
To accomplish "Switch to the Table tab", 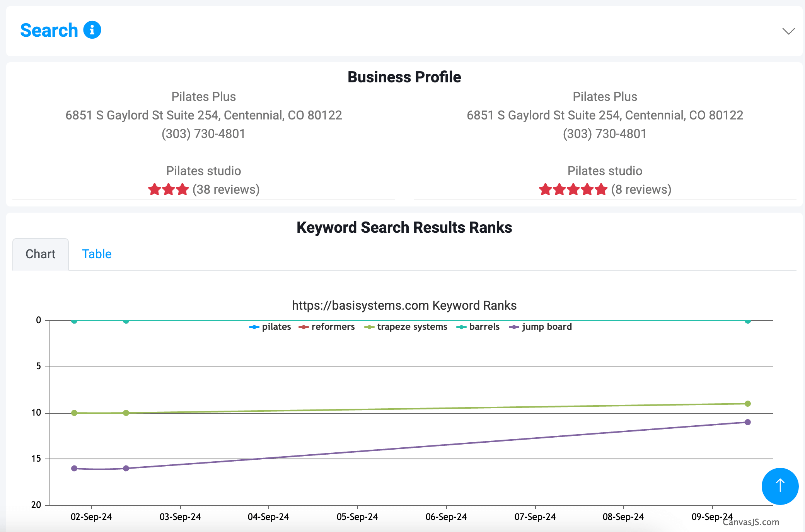I will (x=97, y=254).
